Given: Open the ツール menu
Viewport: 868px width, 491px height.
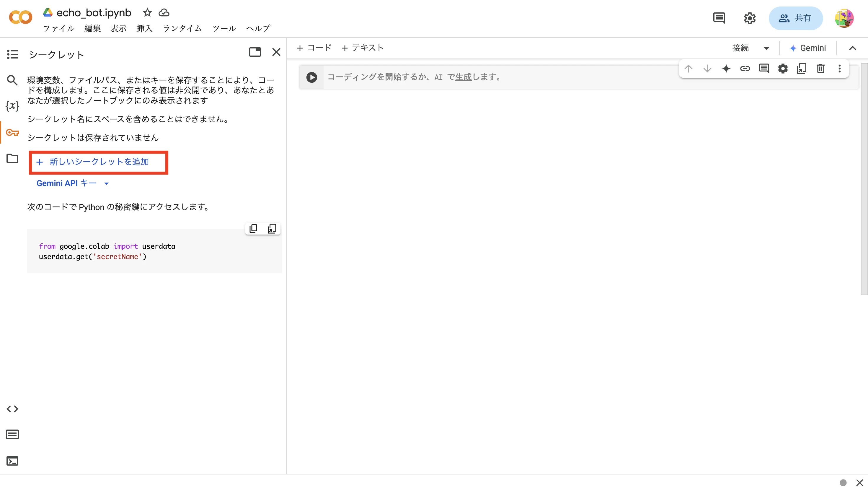Looking at the screenshot, I should tap(224, 28).
